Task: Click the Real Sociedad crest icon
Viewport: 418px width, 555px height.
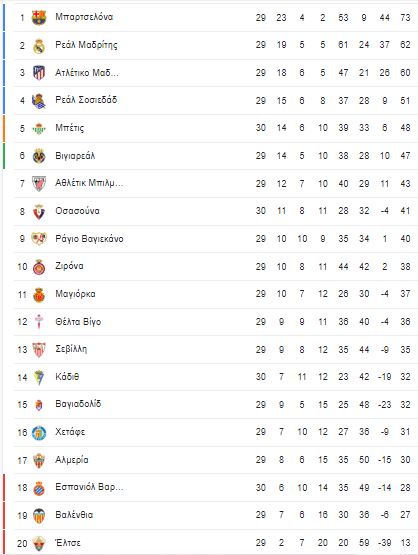Action: coord(39,101)
